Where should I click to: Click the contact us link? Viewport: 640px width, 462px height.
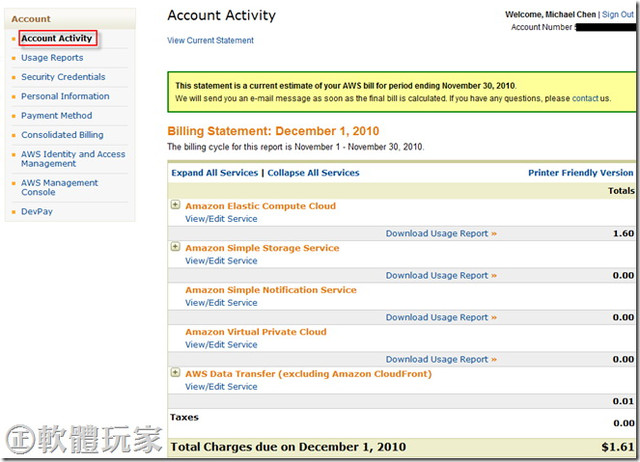[x=590, y=99]
